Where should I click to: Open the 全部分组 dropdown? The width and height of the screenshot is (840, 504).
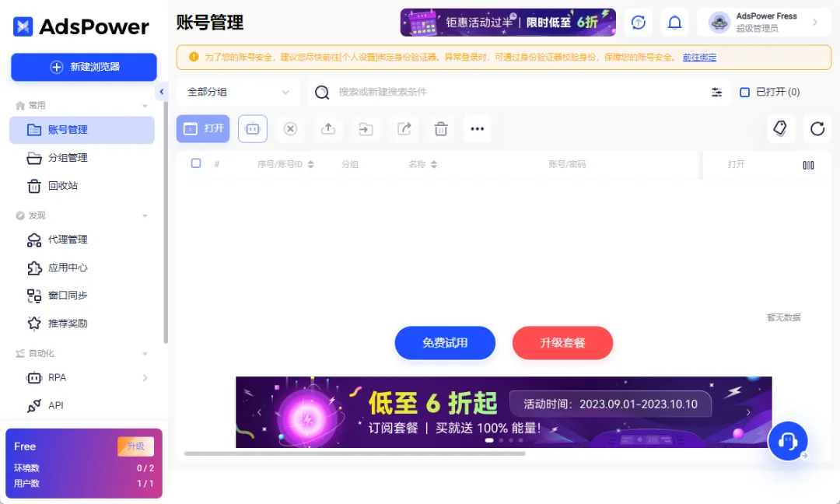(237, 92)
